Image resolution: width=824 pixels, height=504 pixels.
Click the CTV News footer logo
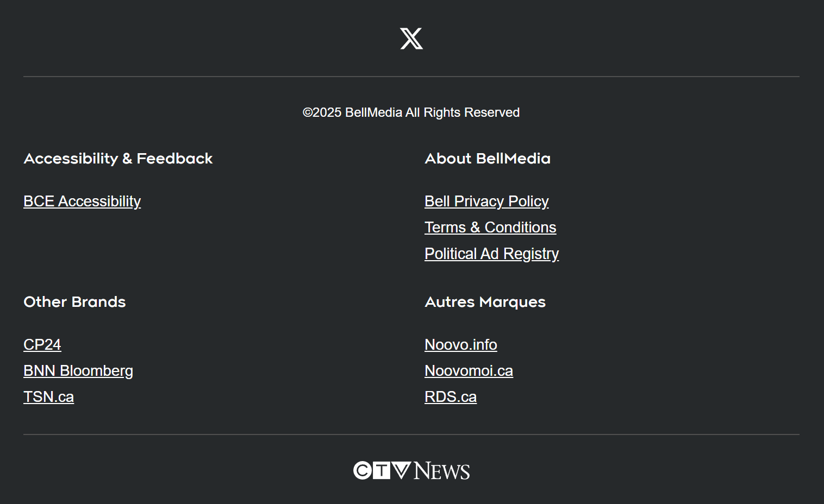point(411,470)
